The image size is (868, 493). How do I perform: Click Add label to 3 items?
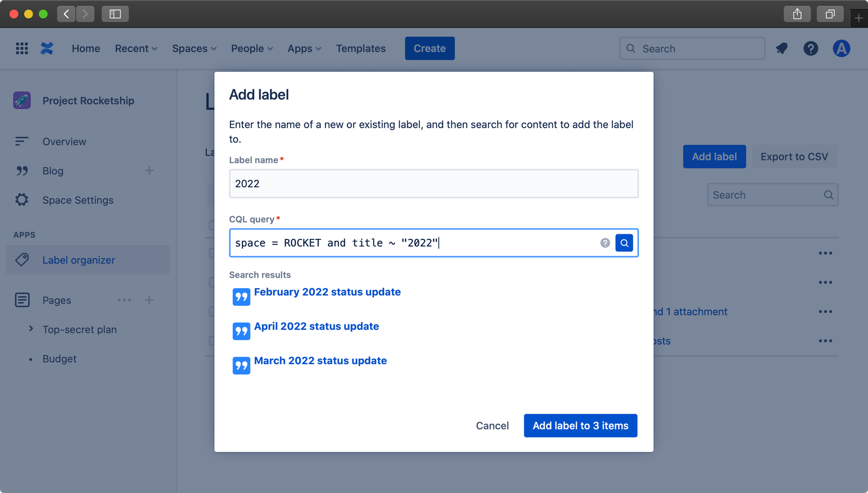pyautogui.click(x=580, y=426)
